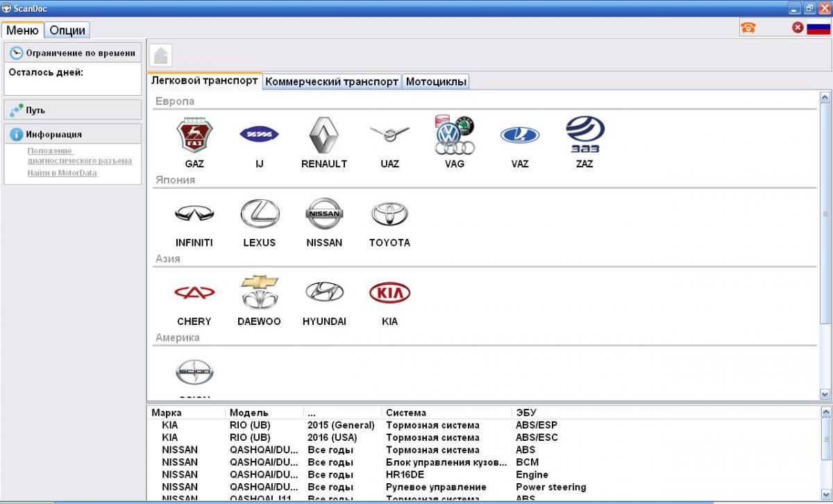Screen dimensions: 833x504
Task: Open the VAG group brands
Action: 455,135
